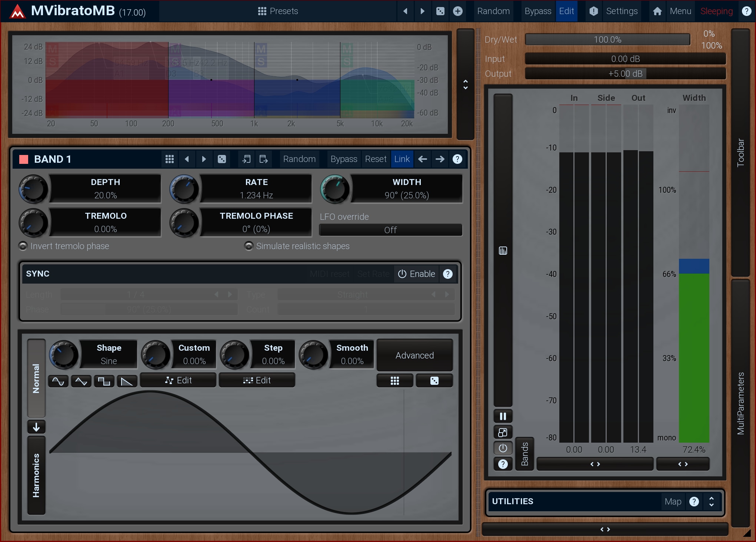Click the meter power icon
This screenshot has height=542, width=756.
tap(503, 448)
